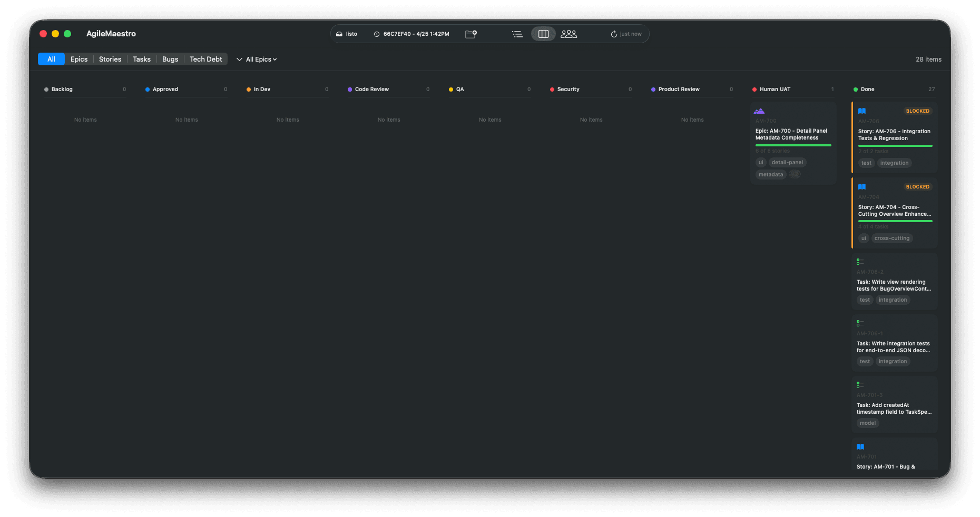The height and width of the screenshot is (517, 980).
Task: Click the green progress bar on AM-706
Action: point(895,146)
